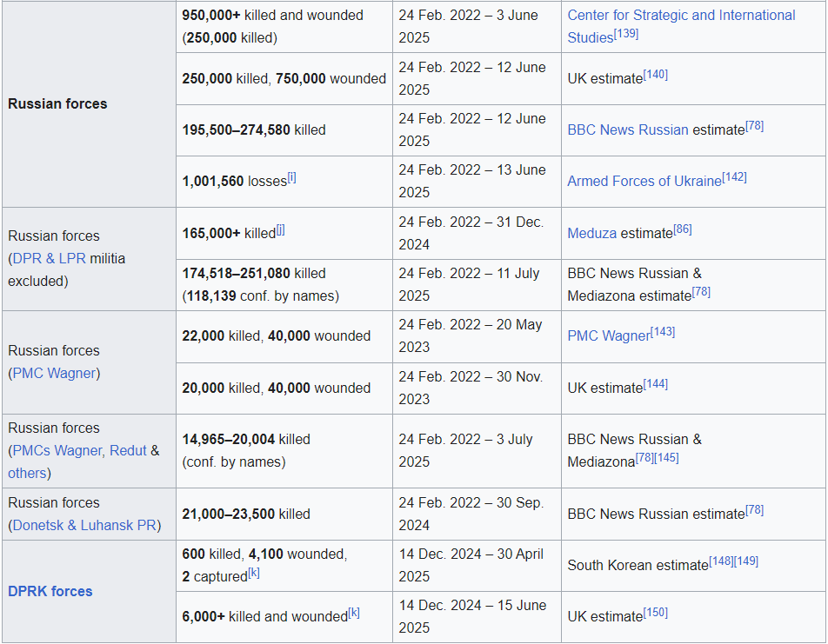Open Center for Strategic and International Studies link
The height and width of the screenshot is (644, 828).
(681, 26)
